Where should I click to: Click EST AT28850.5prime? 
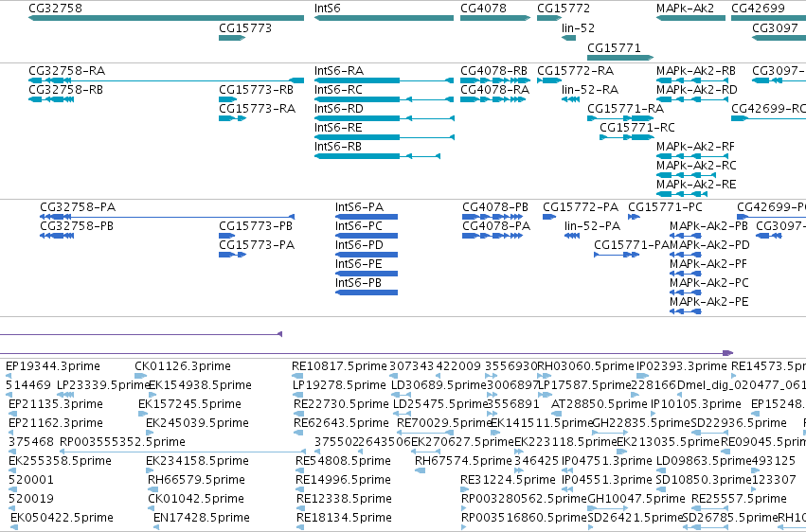557,414
